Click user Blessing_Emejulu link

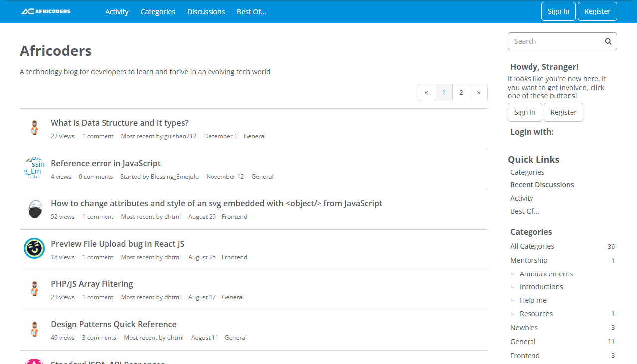[175, 177]
